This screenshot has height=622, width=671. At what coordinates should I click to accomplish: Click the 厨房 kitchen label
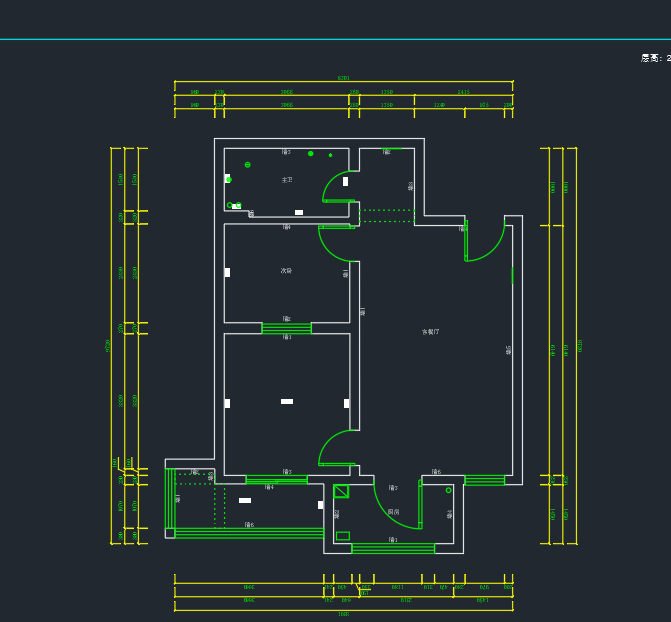coord(393,511)
